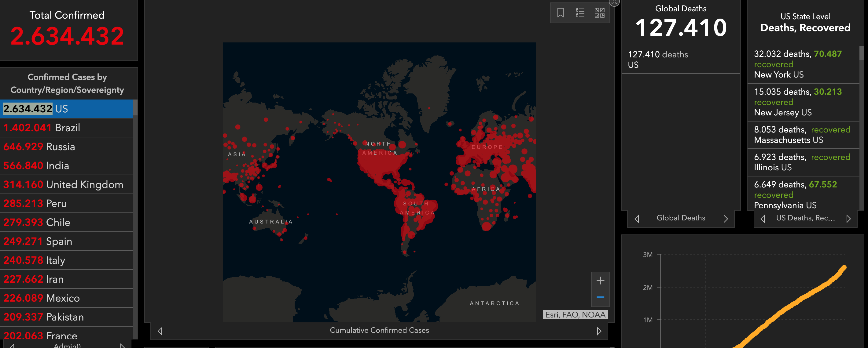Click next arrow beside Global Deaths
The width and height of the screenshot is (868, 348).
coord(726,219)
